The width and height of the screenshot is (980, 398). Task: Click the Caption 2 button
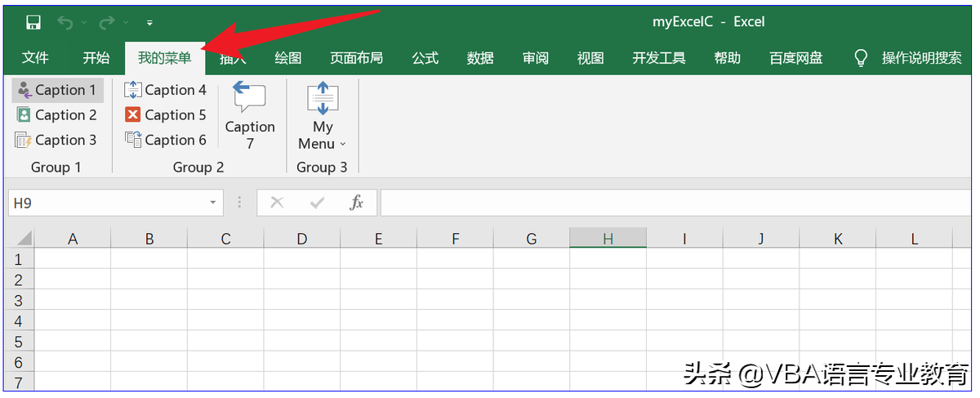(x=57, y=115)
